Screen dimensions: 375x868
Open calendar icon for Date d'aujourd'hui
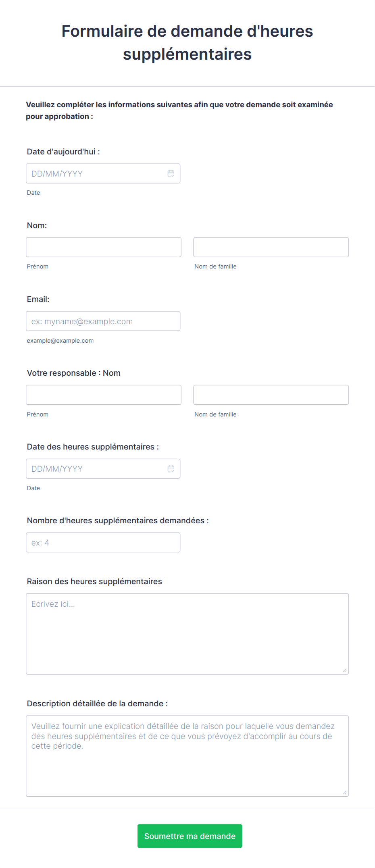(x=171, y=173)
